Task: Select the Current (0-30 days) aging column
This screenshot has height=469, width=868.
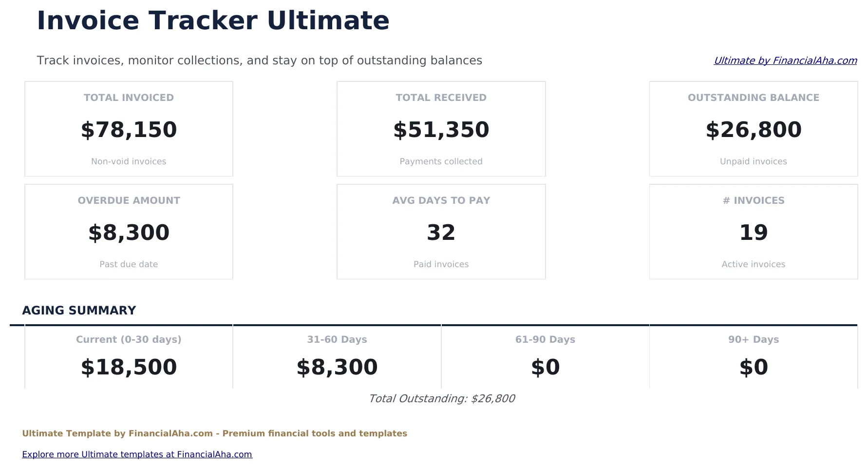Action: coord(128,356)
